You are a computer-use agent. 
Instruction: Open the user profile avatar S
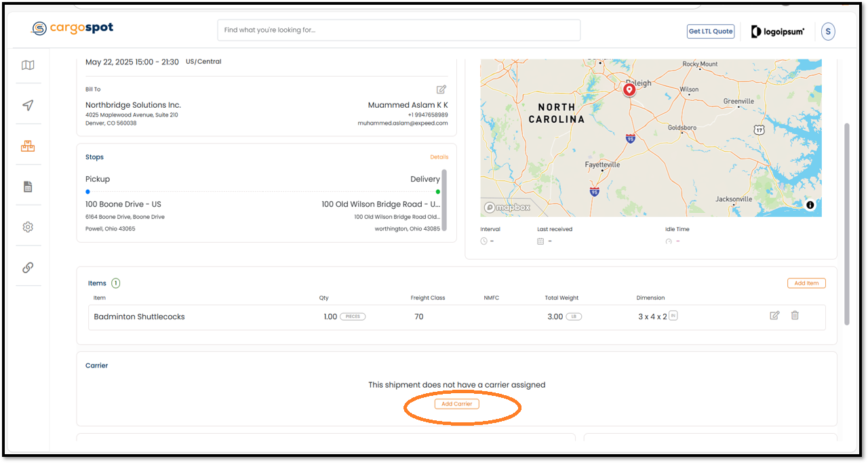[828, 31]
